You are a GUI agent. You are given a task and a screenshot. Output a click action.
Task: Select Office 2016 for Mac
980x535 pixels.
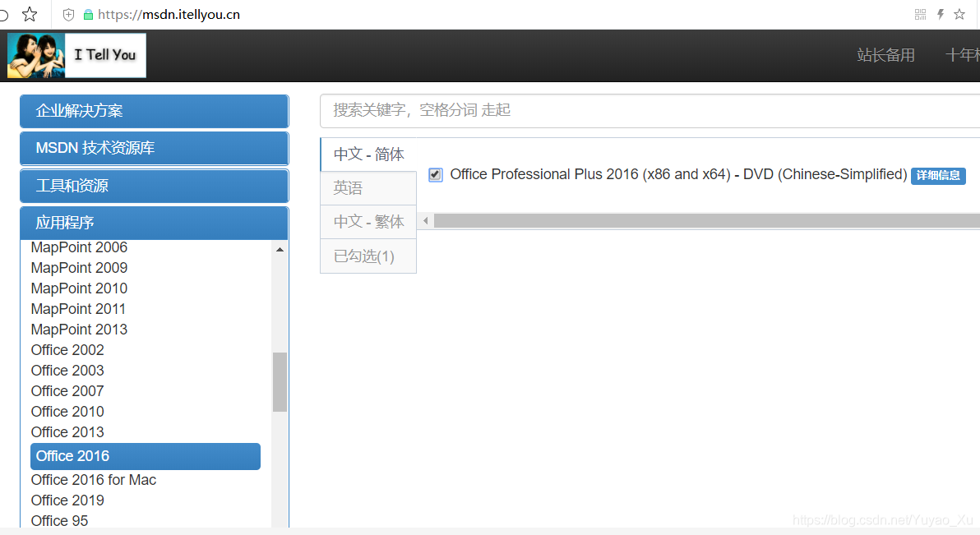point(94,480)
